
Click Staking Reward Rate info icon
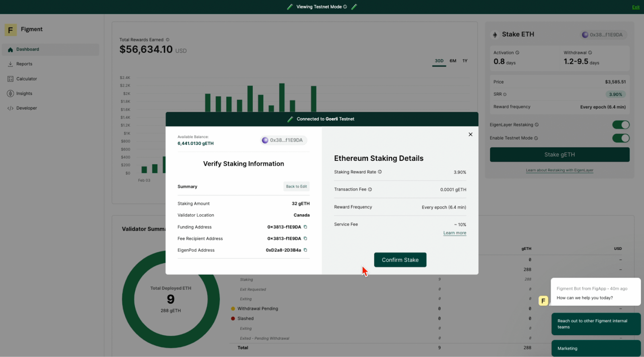(x=380, y=172)
